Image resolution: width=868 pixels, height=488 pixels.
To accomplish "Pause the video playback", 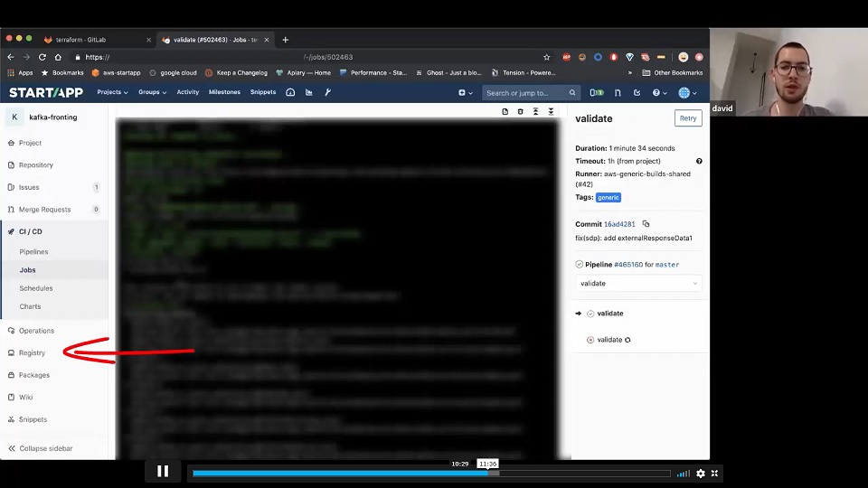I will (163, 471).
